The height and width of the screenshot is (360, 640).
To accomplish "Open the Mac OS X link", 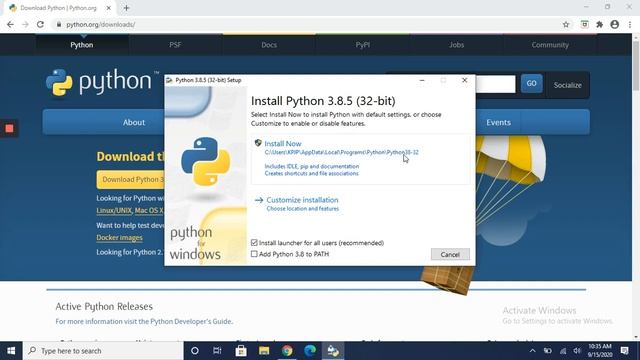I will point(149,211).
